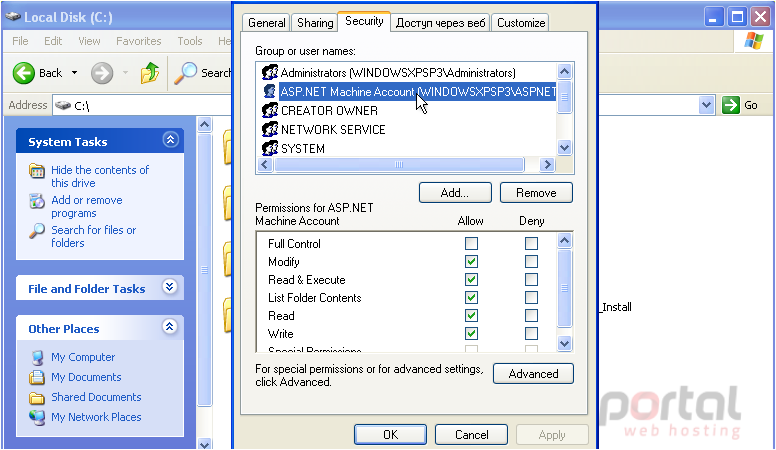
Task: Click right arrow of user list scrollbar
Action: point(547,164)
